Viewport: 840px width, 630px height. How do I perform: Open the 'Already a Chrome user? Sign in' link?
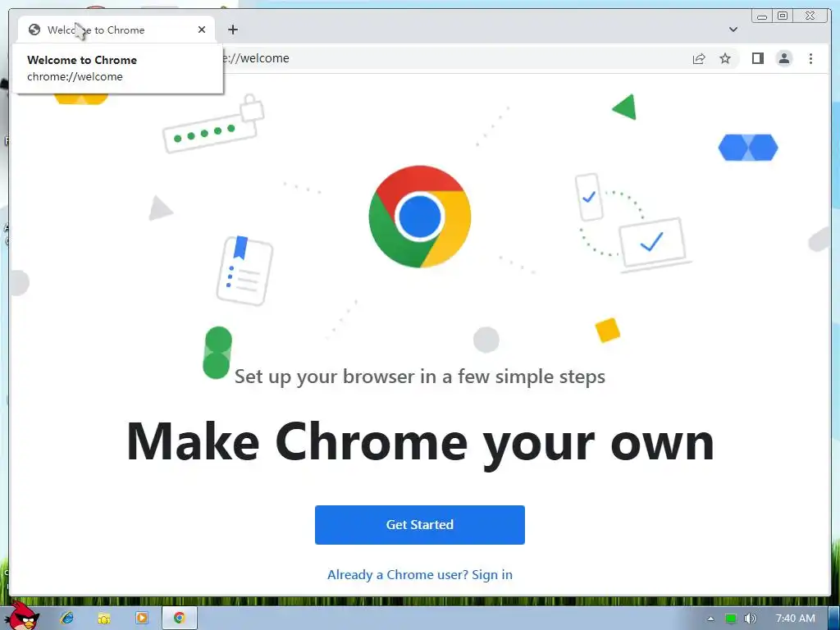click(x=419, y=574)
